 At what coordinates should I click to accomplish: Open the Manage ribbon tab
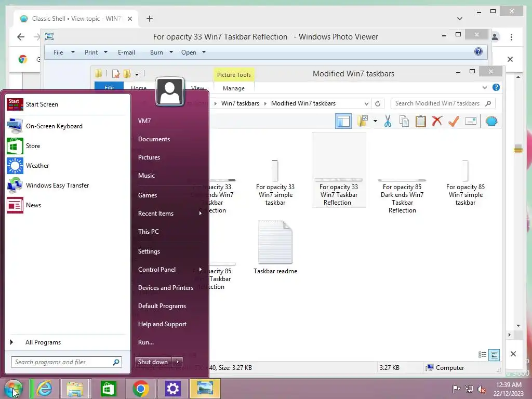(x=234, y=88)
